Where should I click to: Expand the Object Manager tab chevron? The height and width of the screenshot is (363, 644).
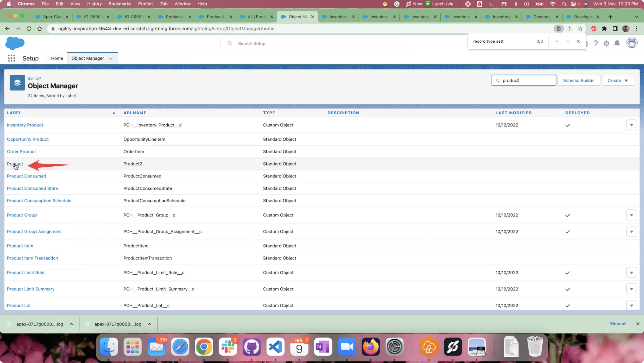[x=111, y=59]
